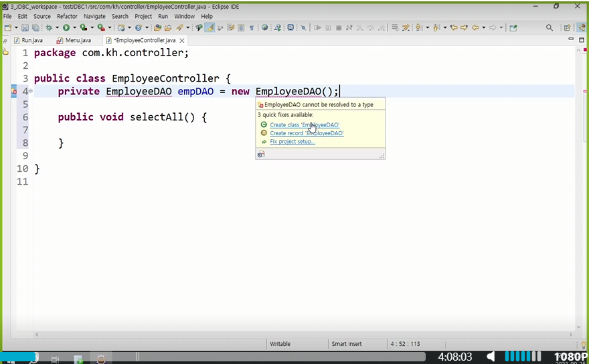Select the Java perspective button

(x=582, y=27)
